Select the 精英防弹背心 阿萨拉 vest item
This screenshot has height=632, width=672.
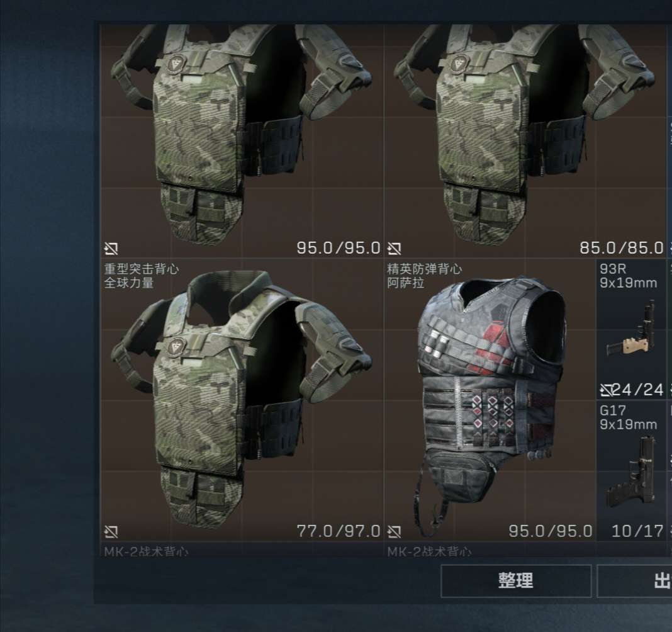coord(490,400)
